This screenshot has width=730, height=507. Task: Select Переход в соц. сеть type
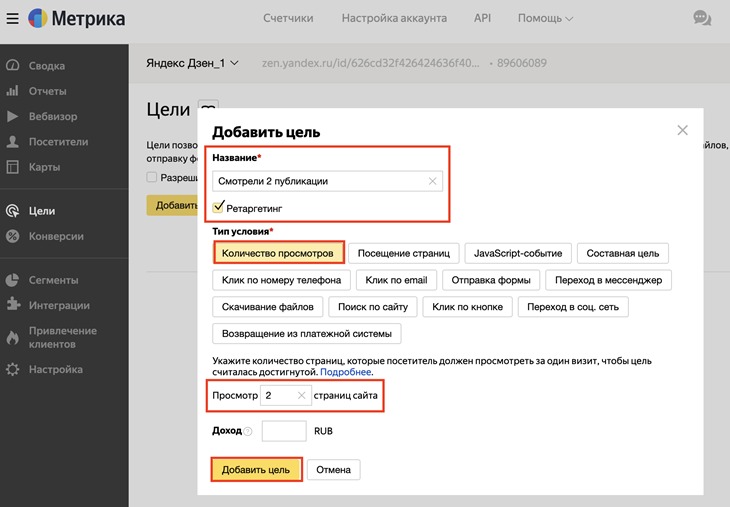573,307
